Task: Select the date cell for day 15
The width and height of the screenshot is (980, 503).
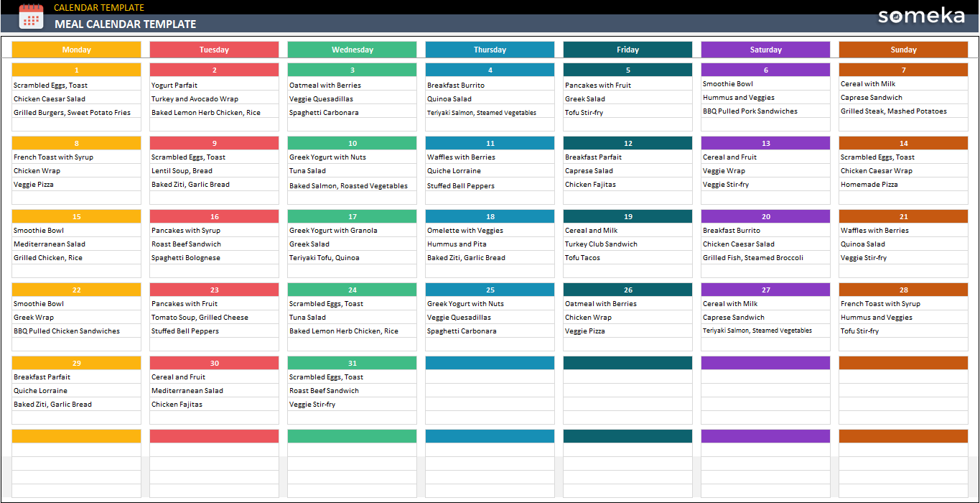Action: 76,216
